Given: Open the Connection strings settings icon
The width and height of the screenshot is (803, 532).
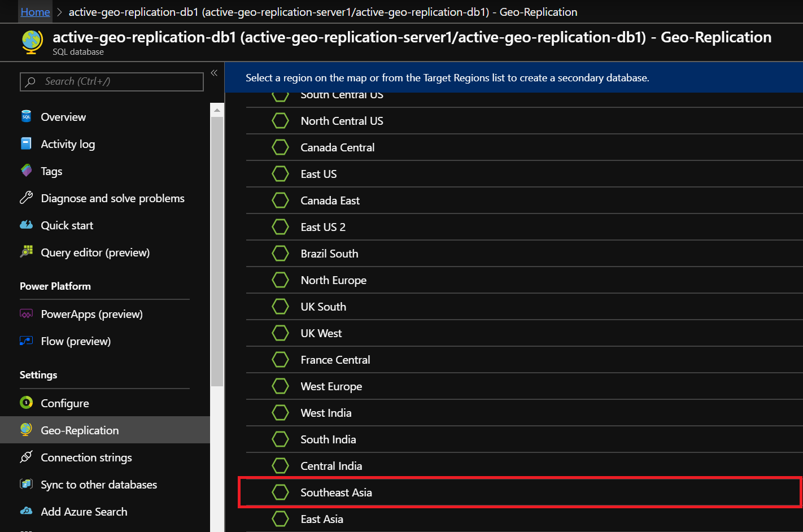Looking at the screenshot, I should point(26,457).
